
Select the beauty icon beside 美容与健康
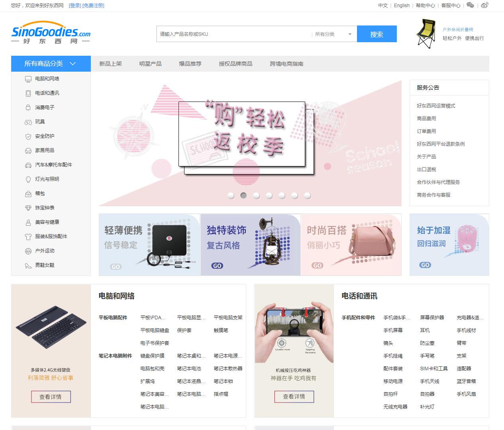pyautogui.click(x=28, y=222)
